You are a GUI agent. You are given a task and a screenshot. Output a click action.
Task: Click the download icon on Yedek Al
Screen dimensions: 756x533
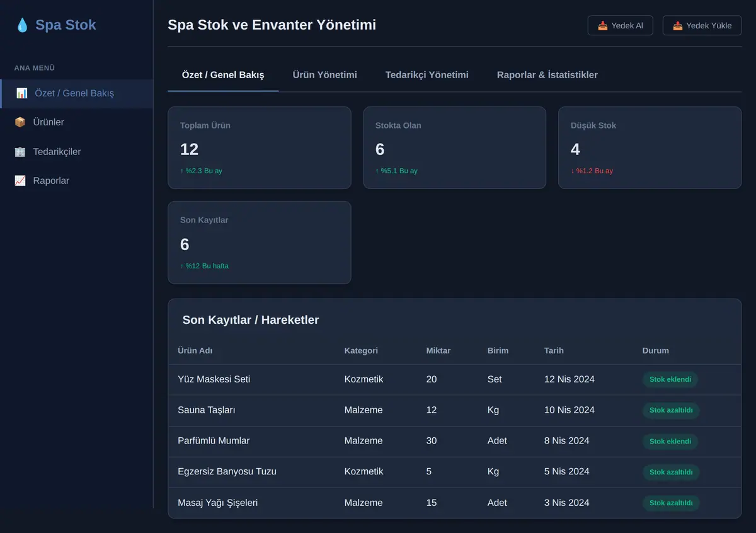603,26
